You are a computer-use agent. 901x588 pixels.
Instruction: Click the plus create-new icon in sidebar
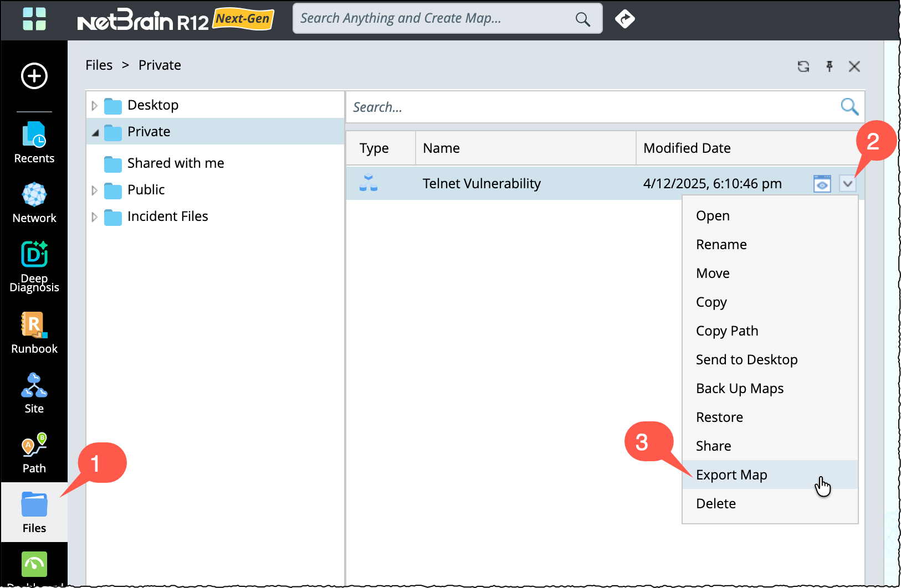pos(34,76)
